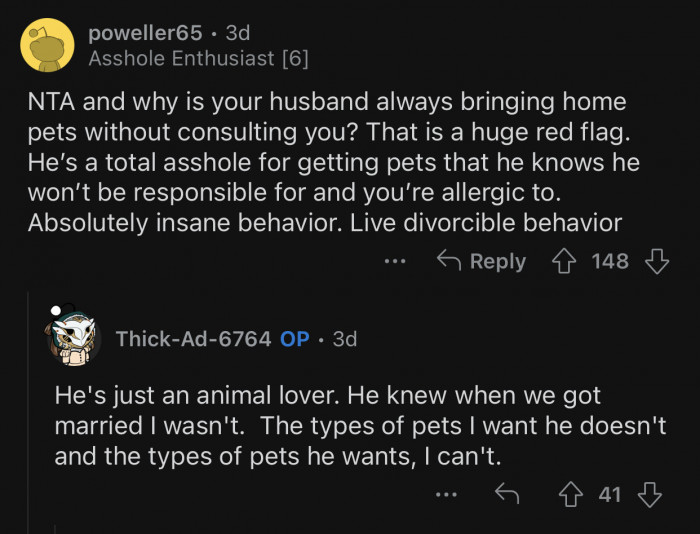The image size is (700, 534).
Task: Click the 3d timestamp on Thick-Ad-6764's reply
Action: click(x=344, y=339)
